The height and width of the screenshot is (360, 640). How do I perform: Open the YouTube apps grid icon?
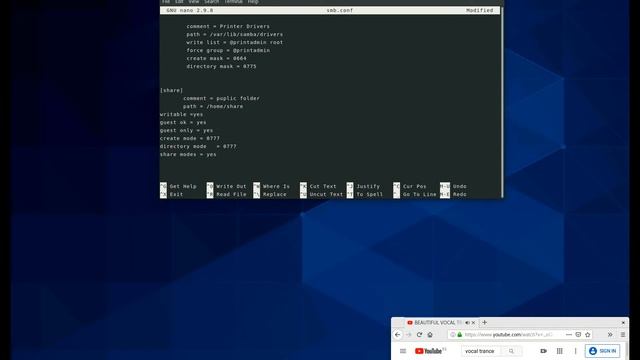[x=560, y=351]
